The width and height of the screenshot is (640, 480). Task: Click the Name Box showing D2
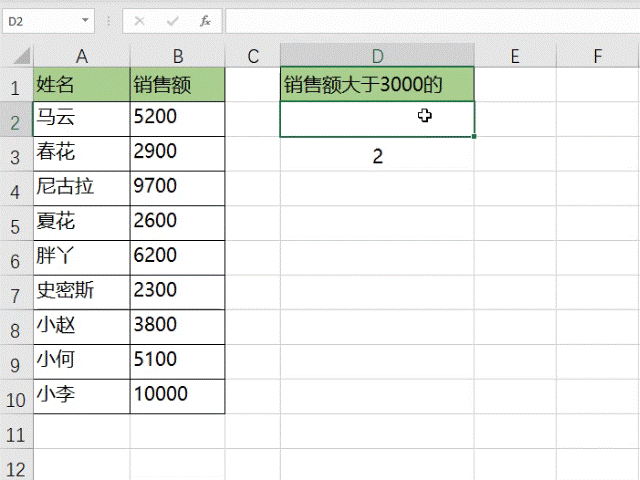pos(48,21)
